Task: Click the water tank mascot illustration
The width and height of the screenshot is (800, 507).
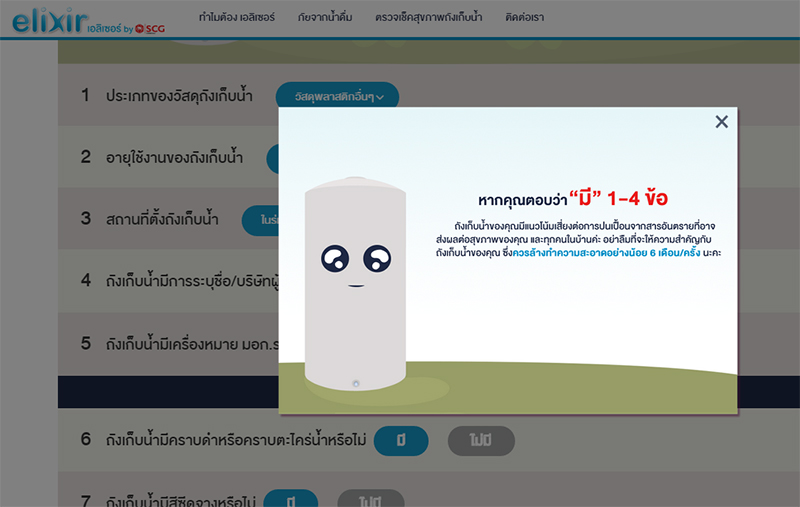Action: [x=356, y=285]
